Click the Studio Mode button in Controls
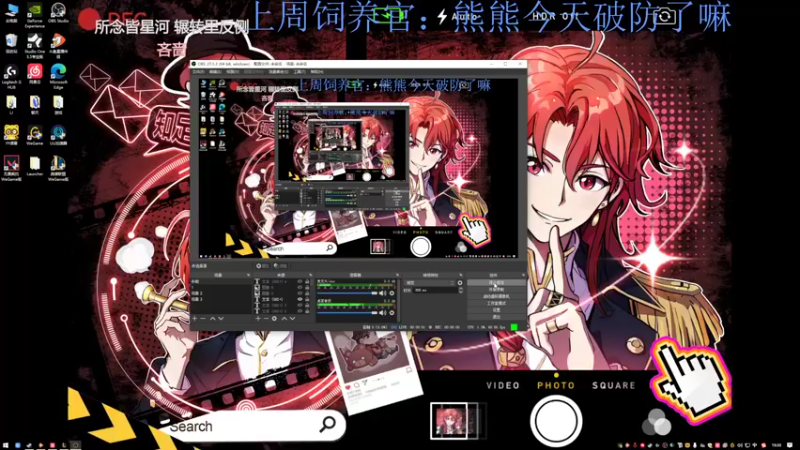The width and height of the screenshot is (800, 450). 496,303
